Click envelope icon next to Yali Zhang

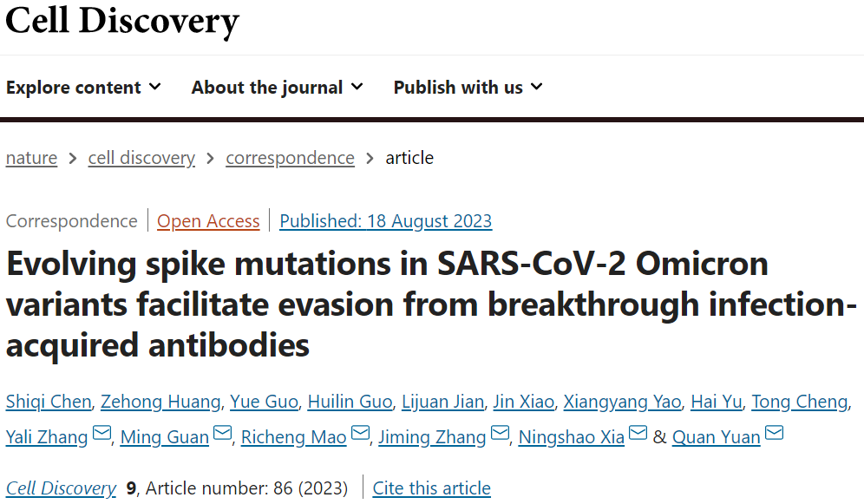101,435
